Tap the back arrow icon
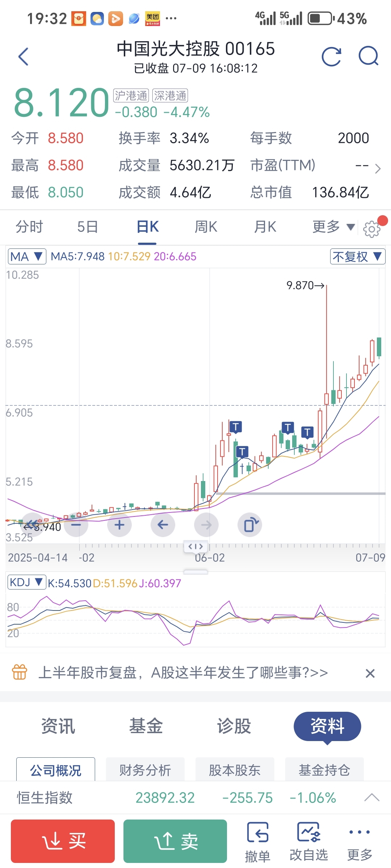The width and height of the screenshot is (391, 868). click(24, 56)
